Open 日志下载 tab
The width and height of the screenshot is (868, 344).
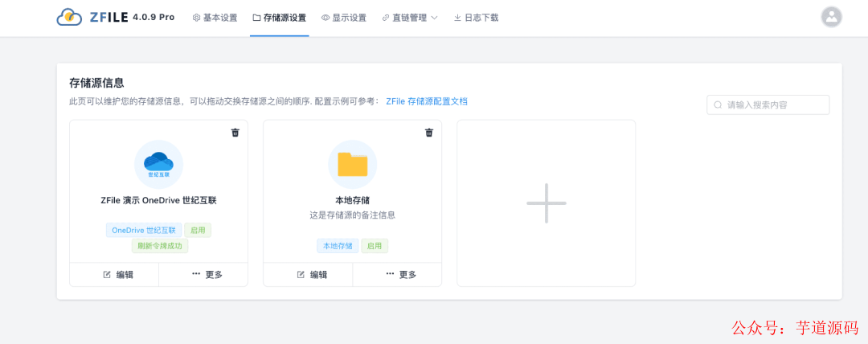coord(476,18)
